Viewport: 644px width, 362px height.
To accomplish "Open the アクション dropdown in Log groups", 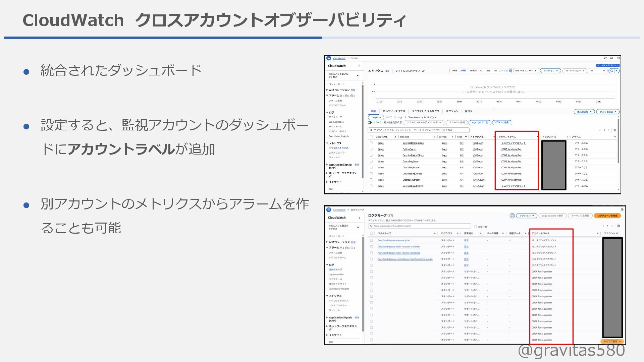I will 526,216.
